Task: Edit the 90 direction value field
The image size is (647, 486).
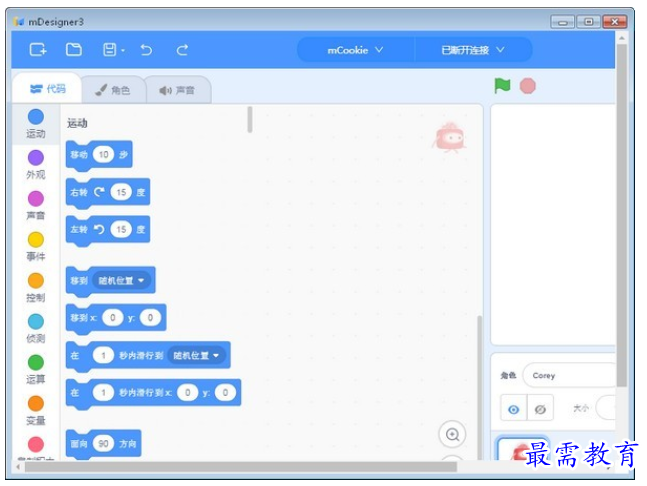Action: pyautogui.click(x=103, y=444)
